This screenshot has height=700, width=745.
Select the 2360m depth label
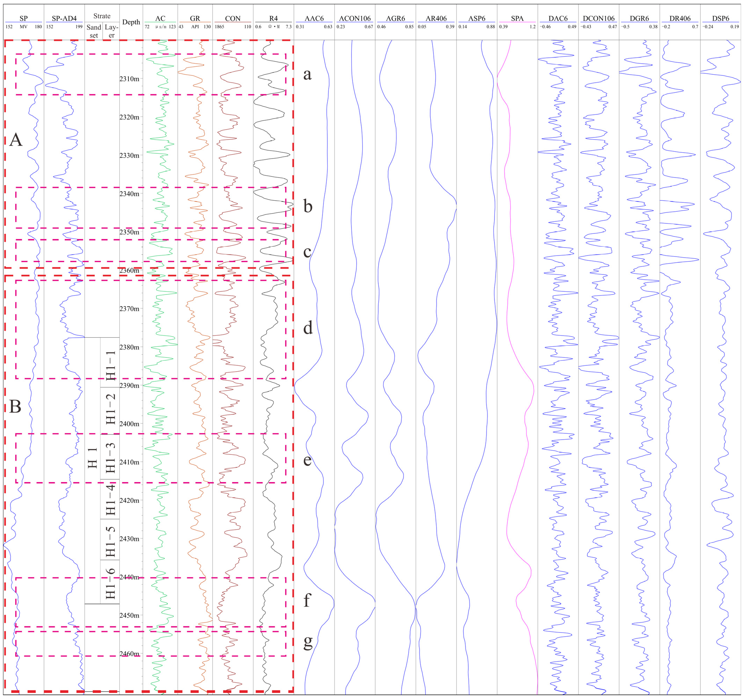click(129, 271)
